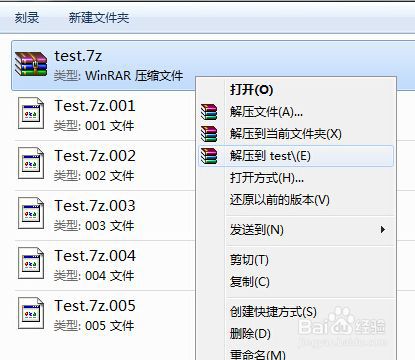The width and height of the screenshot is (415, 360).
Task: Click the 类型: 004 文件 description
Action: (94, 276)
